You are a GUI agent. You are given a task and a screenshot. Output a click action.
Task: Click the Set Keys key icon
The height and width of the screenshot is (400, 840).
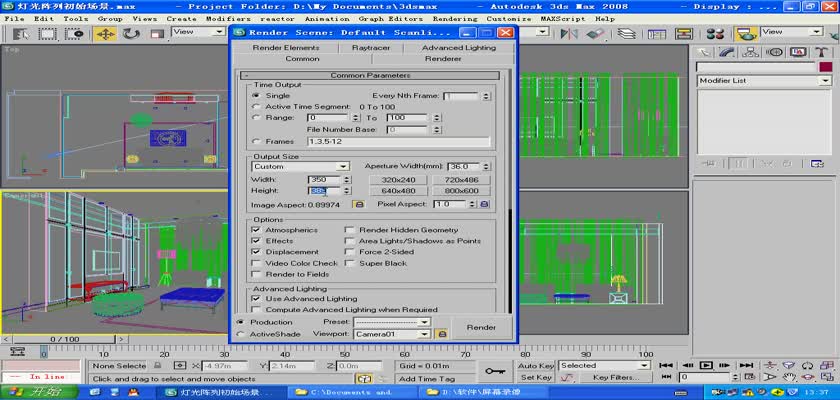pyautogui.click(x=495, y=371)
